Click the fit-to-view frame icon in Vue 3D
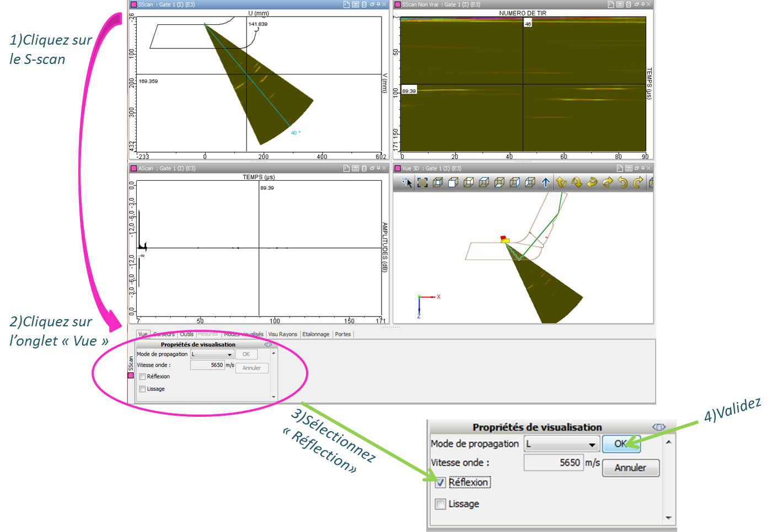This screenshot has width=783, height=532. pos(422,182)
